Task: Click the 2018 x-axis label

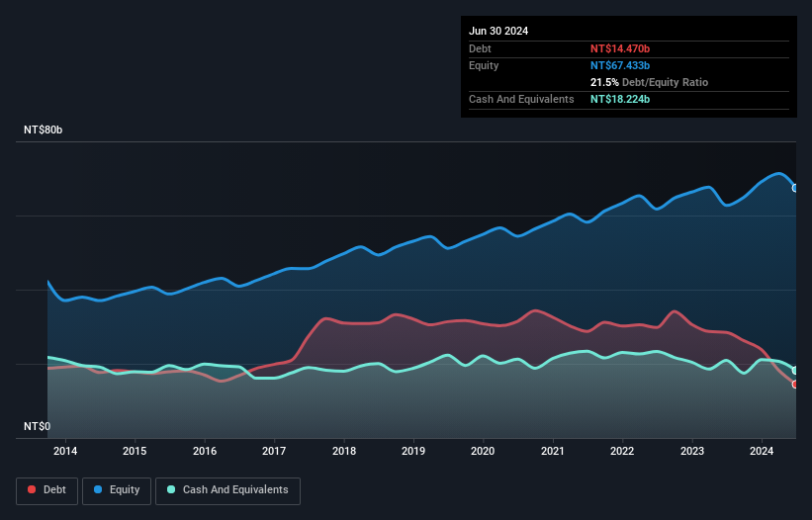Action: pos(344,451)
